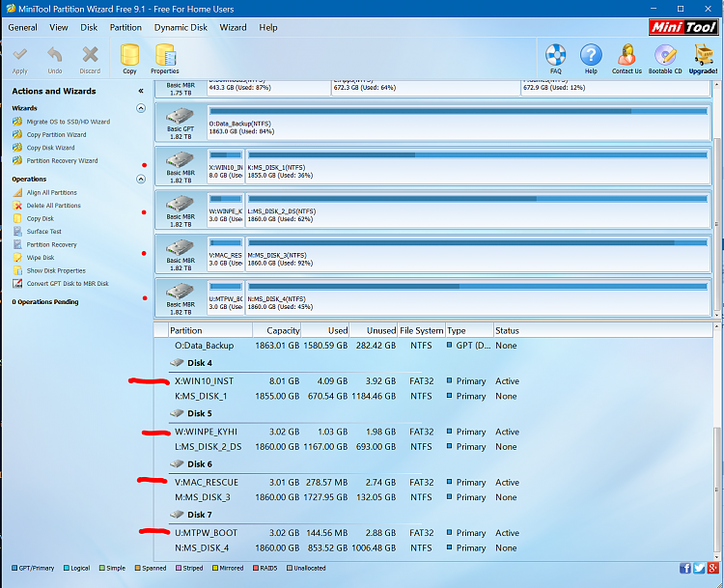Click Align All Partitions operation
Viewport: 724px width, 588px height.
[52, 192]
